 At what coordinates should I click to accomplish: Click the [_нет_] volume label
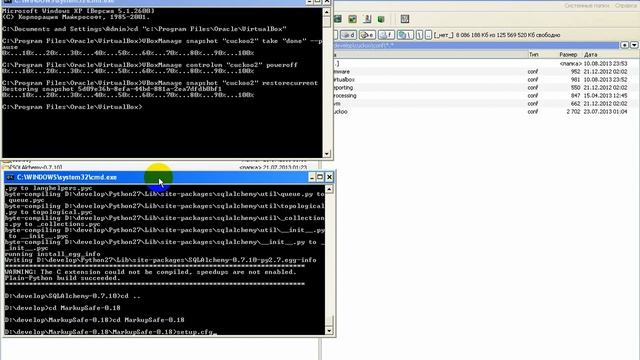pyautogui.click(x=443, y=35)
